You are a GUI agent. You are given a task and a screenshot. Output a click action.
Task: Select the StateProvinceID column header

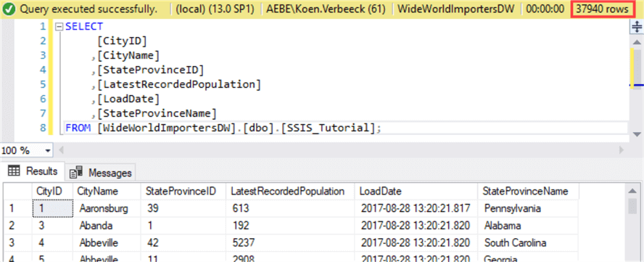184,192
